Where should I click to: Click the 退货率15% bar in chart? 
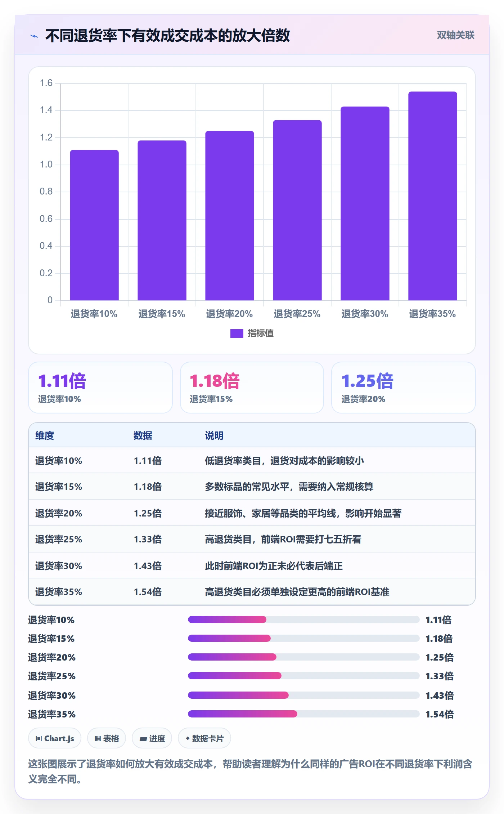tap(162, 220)
